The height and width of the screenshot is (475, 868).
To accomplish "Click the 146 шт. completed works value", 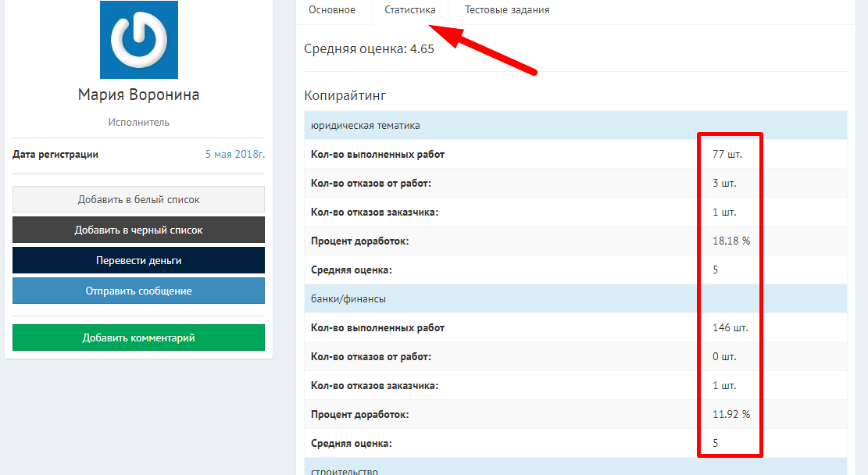I will (x=730, y=327).
